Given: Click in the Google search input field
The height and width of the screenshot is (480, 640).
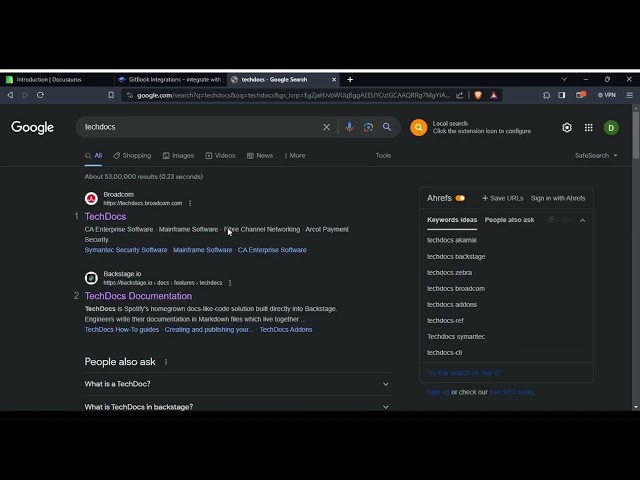Looking at the screenshot, I should point(200,127).
